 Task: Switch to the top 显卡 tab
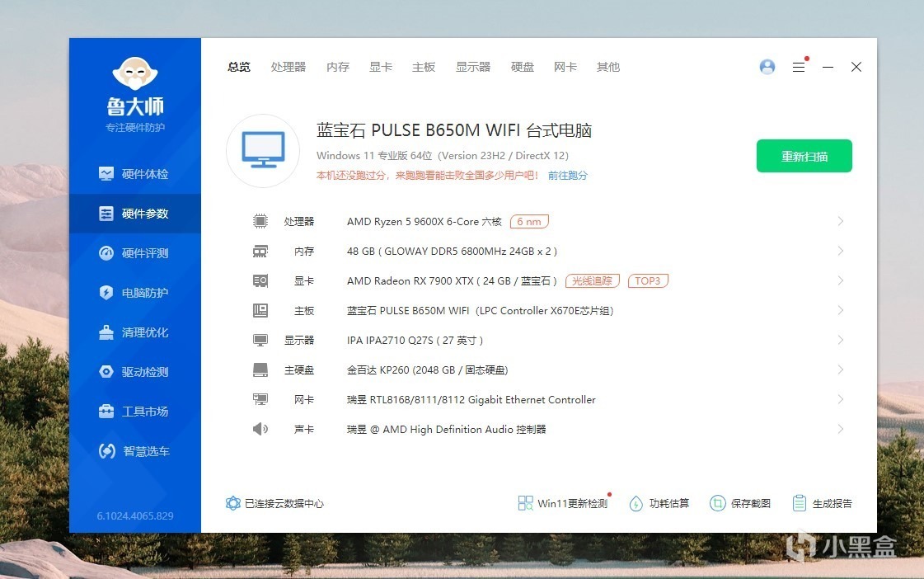381,67
